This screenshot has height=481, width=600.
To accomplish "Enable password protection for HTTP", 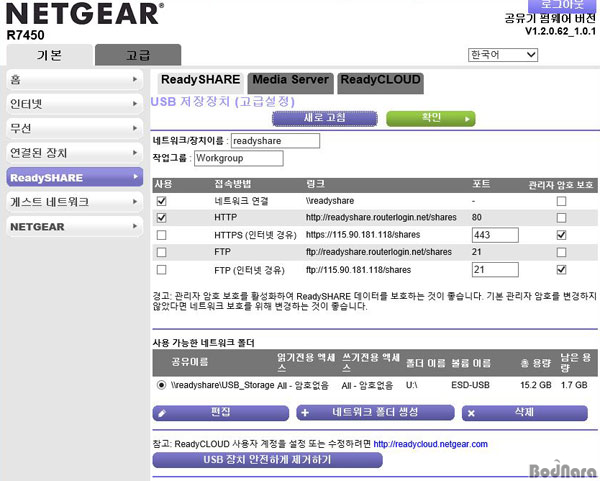I will (561, 218).
